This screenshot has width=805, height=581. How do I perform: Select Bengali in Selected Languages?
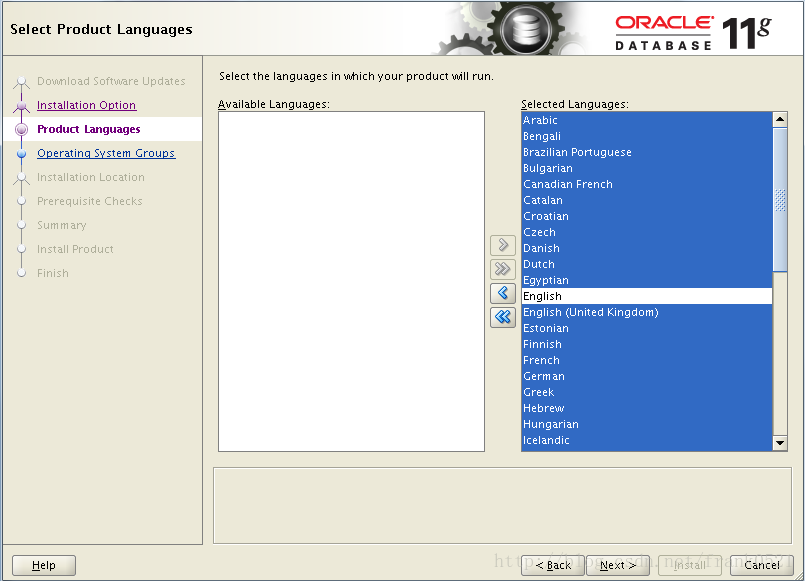647,136
